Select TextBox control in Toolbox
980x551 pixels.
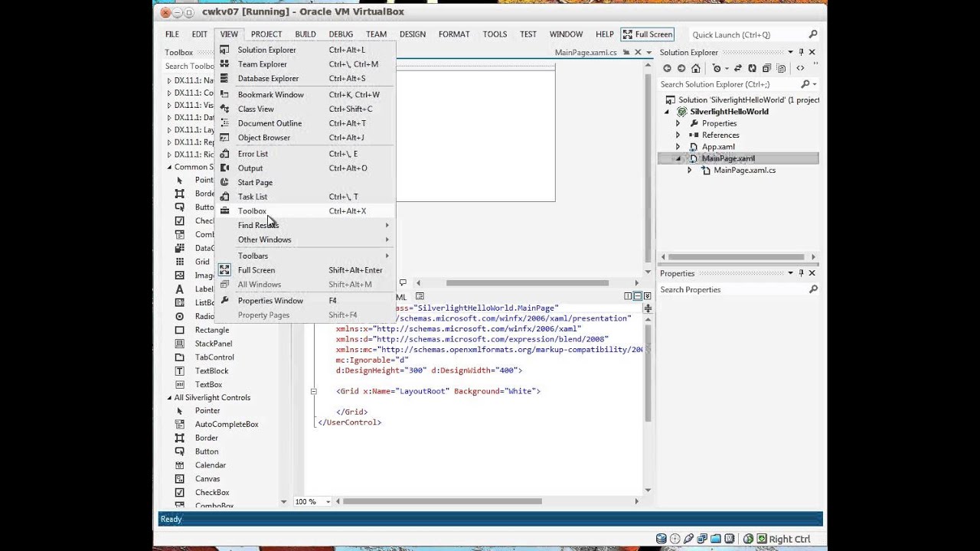click(x=208, y=385)
